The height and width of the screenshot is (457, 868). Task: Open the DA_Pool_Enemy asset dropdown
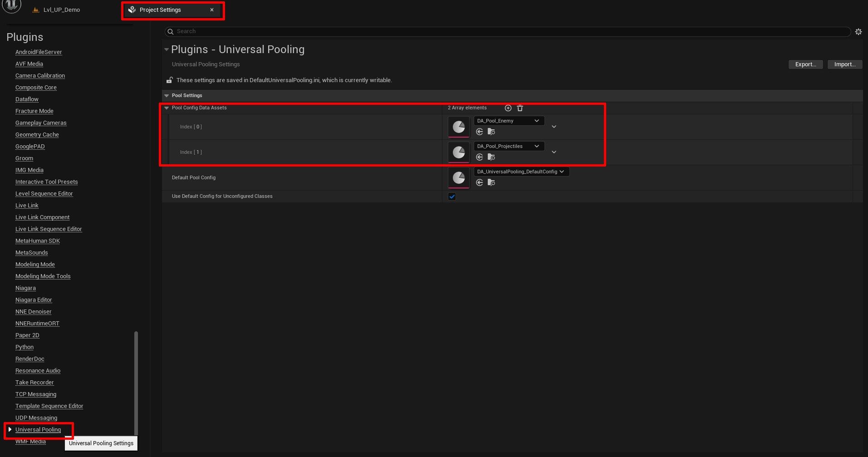click(509, 121)
